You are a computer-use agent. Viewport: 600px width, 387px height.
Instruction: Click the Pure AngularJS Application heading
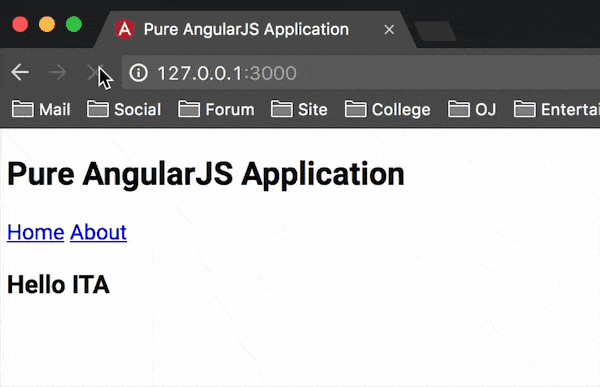pyautogui.click(x=206, y=174)
